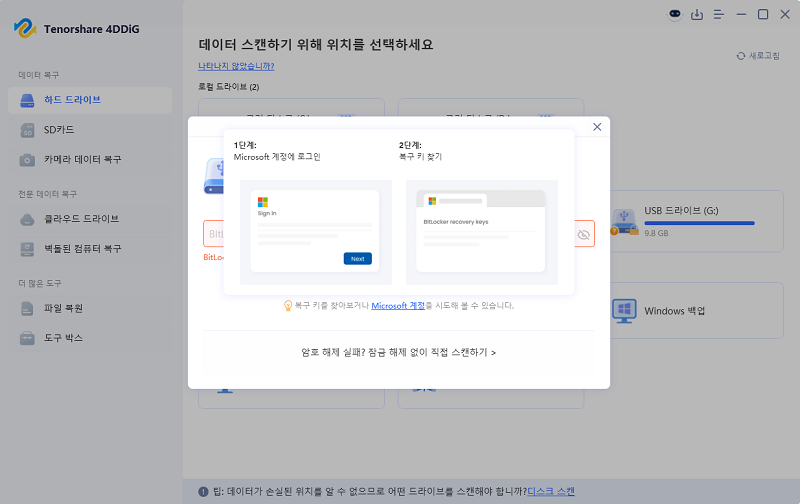Choose 카메라 데이터 복구 in sidebar
This screenshot has height=504, width=800.
coord(90,160)
